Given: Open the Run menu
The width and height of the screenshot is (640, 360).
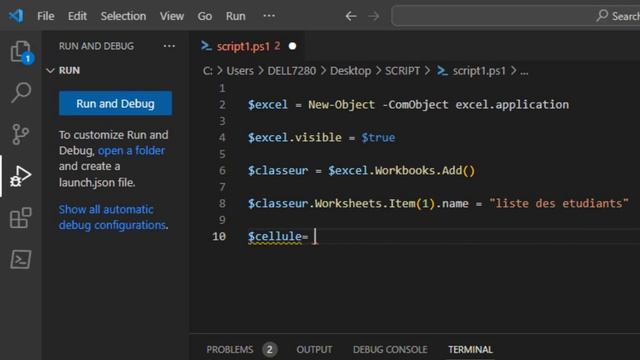Looking at the screenshot, I should (x=236, y=16).
